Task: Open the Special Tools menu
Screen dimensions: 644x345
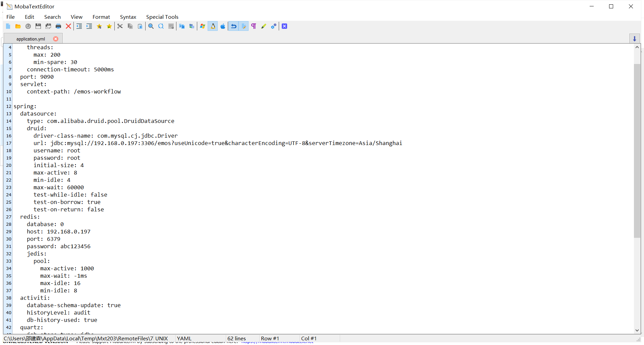Action: point(162,17)
